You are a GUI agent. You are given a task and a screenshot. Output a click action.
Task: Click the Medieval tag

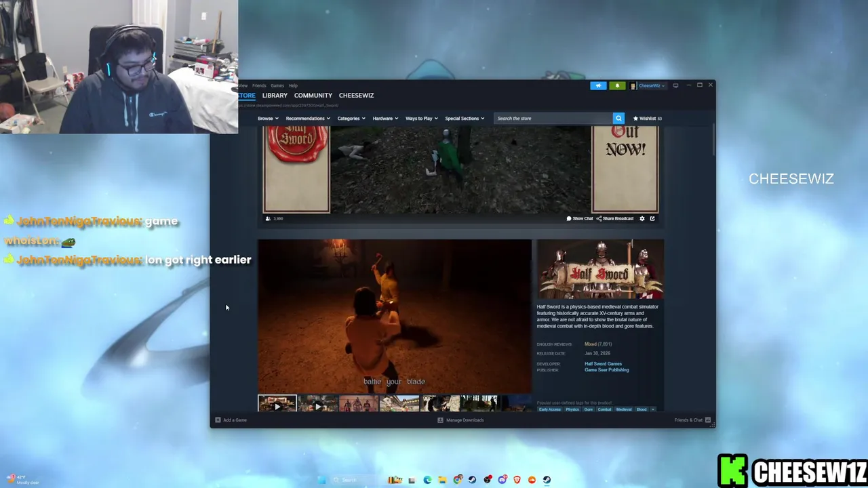point(624,409)
